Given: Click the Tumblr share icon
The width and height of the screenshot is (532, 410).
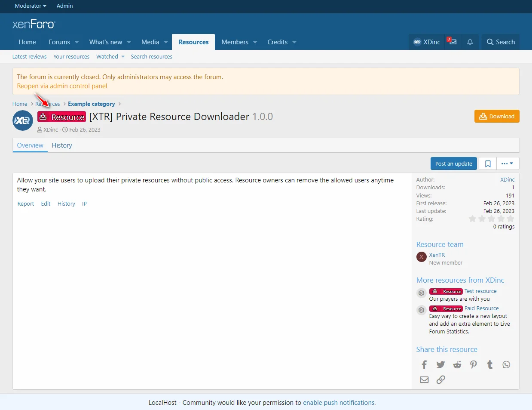Looking at the screenshot, I should click(490, 364).
